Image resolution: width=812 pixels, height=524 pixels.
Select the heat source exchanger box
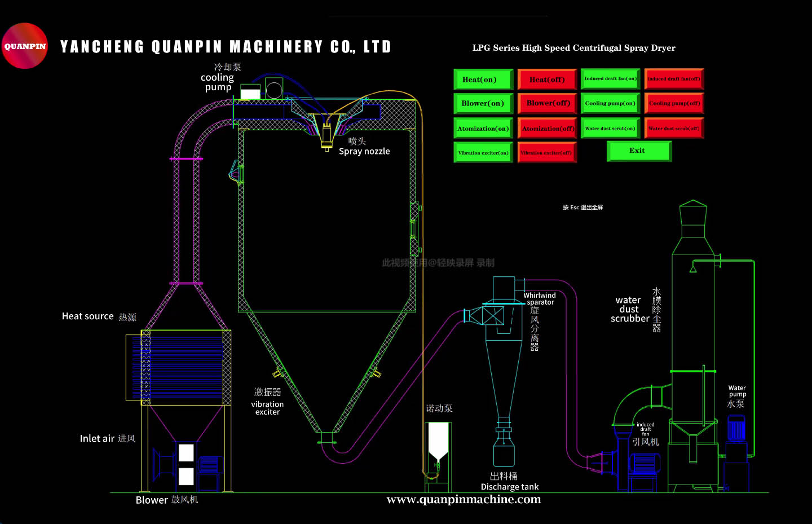tap(178, 368)
